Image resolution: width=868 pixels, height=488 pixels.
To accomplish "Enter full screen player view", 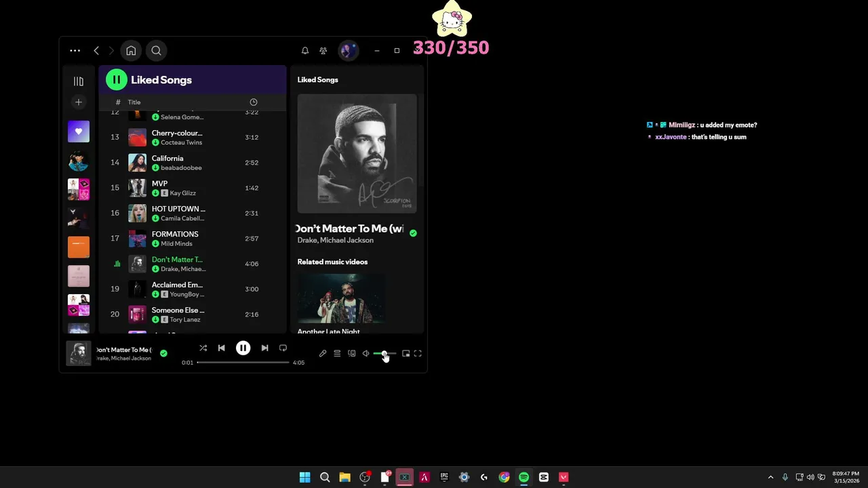I will pyautogui.click(x=418, y=354).
